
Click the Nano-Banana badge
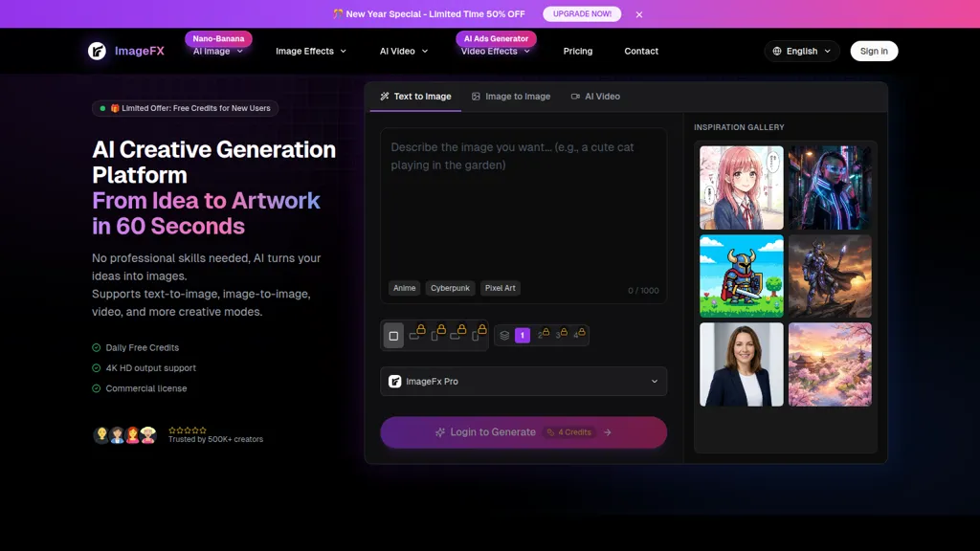point(218,38)
